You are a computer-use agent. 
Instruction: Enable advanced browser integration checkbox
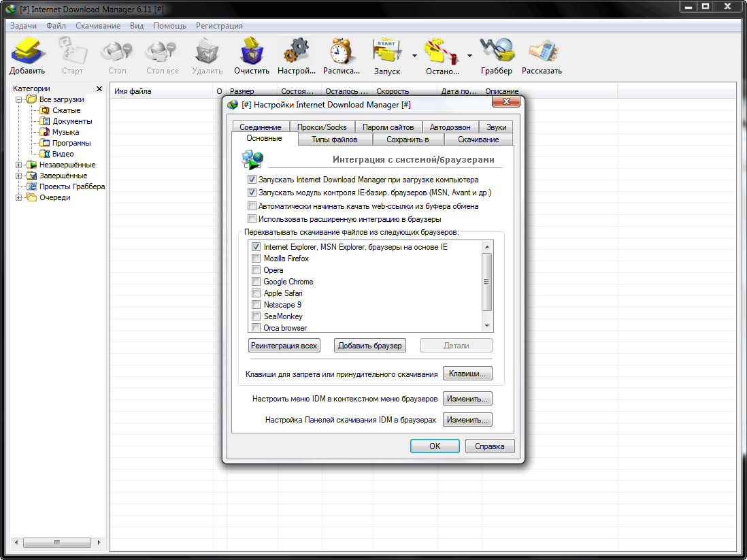pyautogui.click(x=252, y=218)
